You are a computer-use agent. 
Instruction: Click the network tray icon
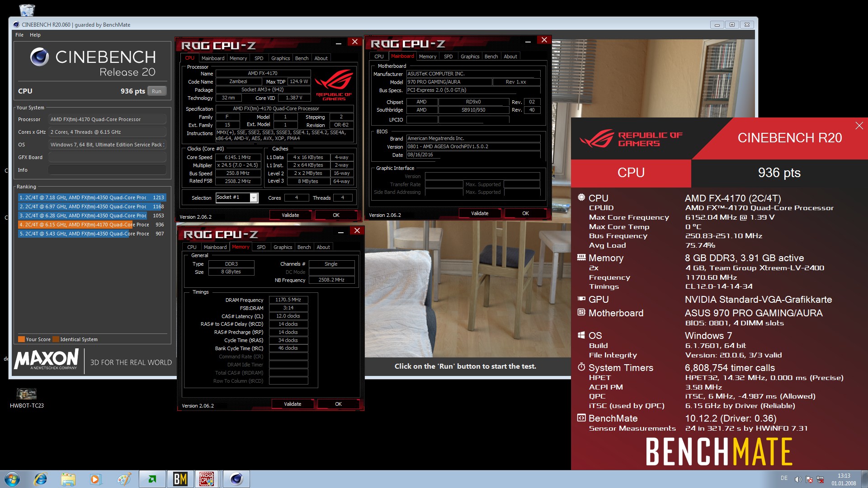pyautogui.click(x=820, y=479)
